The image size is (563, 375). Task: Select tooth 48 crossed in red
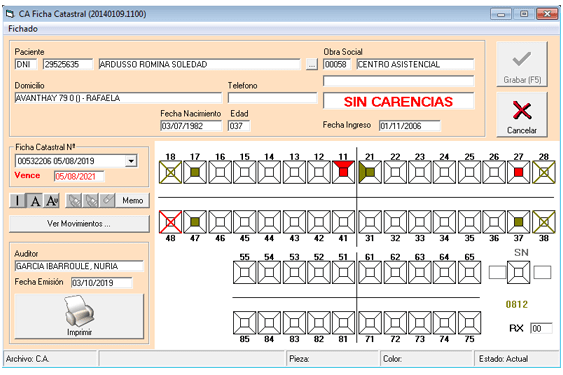pyautogui.click(x=171, y=222)
